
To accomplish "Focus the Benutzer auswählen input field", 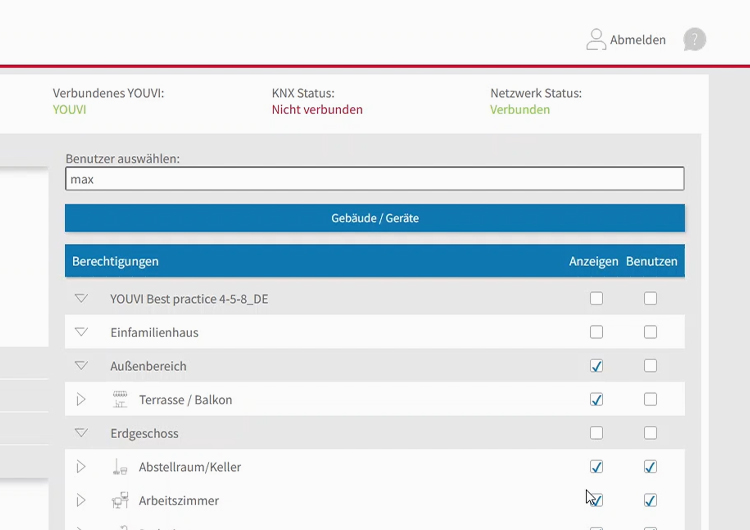I will click(x=375, y=179).
